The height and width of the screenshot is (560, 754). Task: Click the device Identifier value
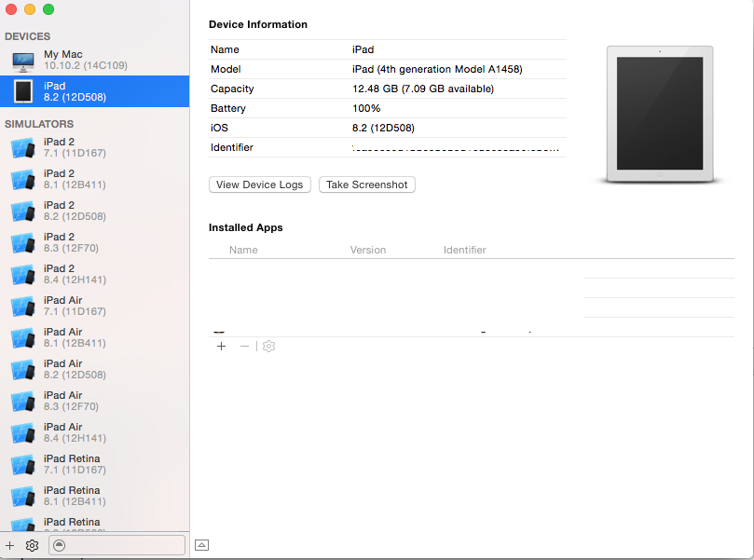pos(456,148)
